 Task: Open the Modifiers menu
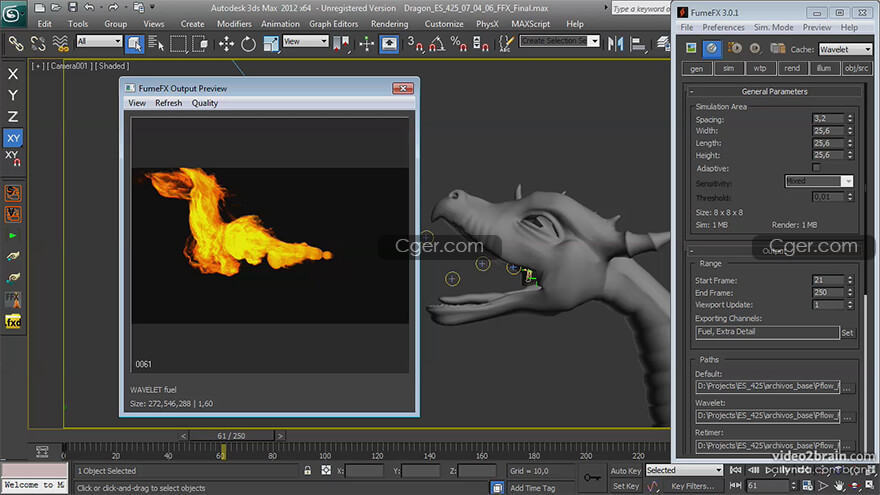(x=234, y=24)
